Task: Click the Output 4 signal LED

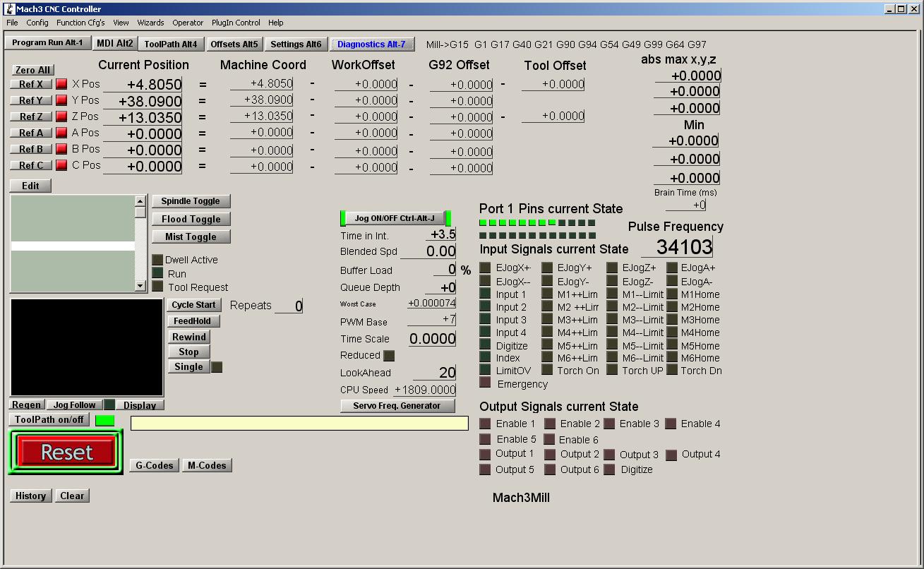Action: (671, 455)
